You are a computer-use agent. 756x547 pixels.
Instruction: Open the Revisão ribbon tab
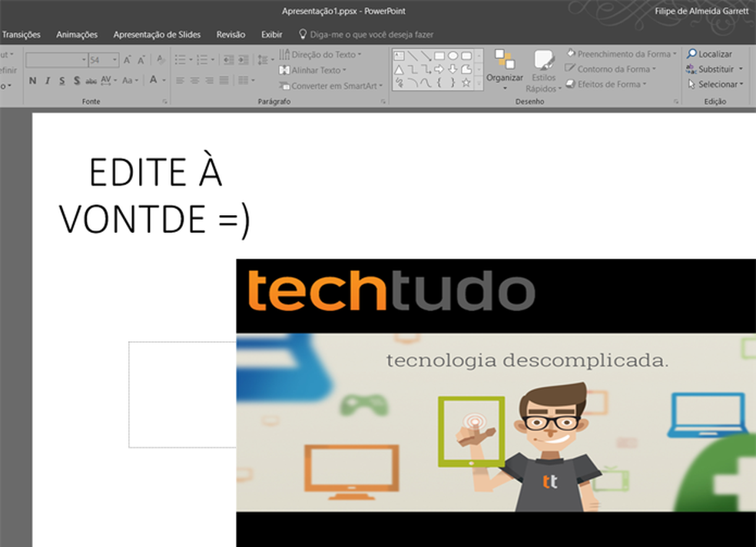(x=230, y=35)
